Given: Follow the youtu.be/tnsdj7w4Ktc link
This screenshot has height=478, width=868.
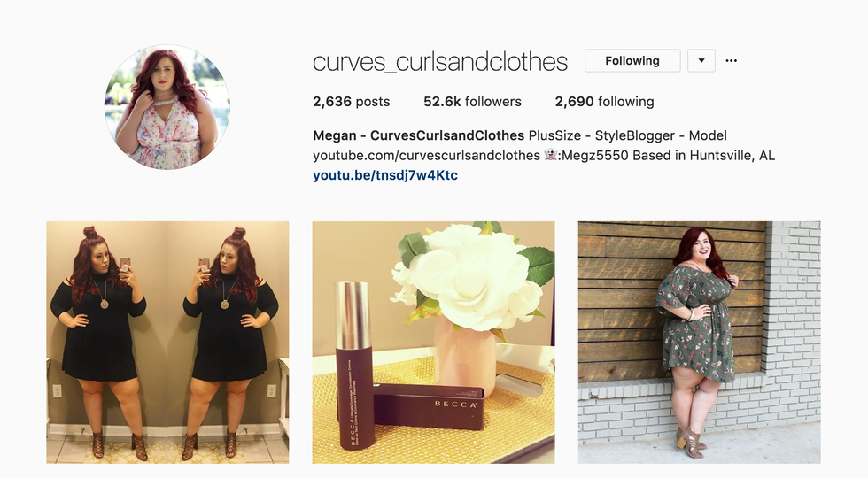Looking at the screenshot, I should pyautogui.click(x=385, y=175).
